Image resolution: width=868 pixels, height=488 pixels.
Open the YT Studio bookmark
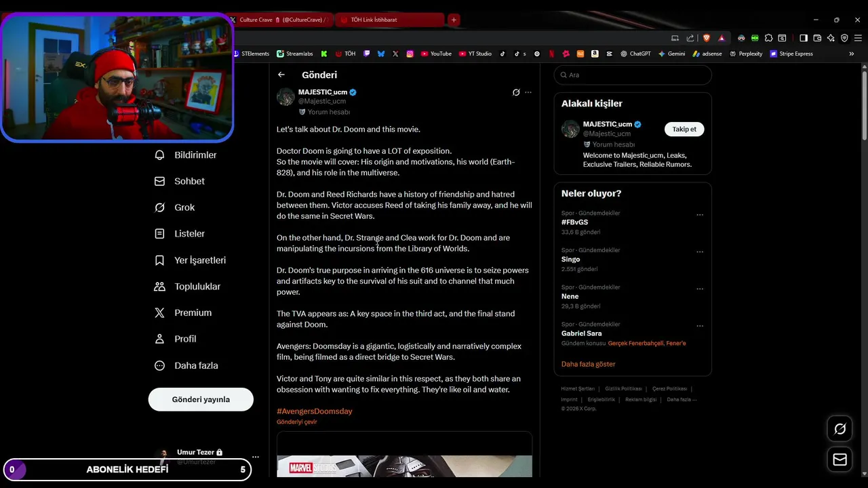(475, 54)
